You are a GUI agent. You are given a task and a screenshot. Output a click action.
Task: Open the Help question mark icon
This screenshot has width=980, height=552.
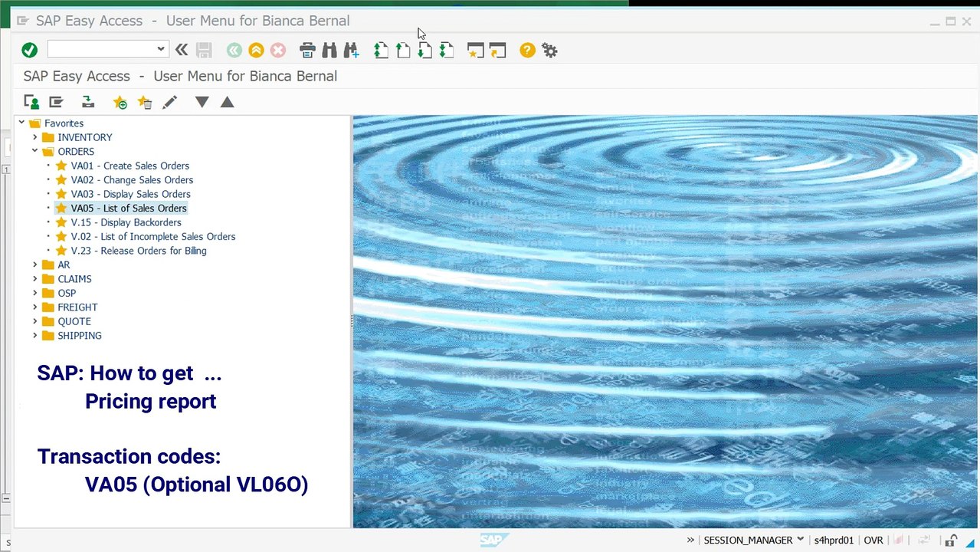pos(527,50)
